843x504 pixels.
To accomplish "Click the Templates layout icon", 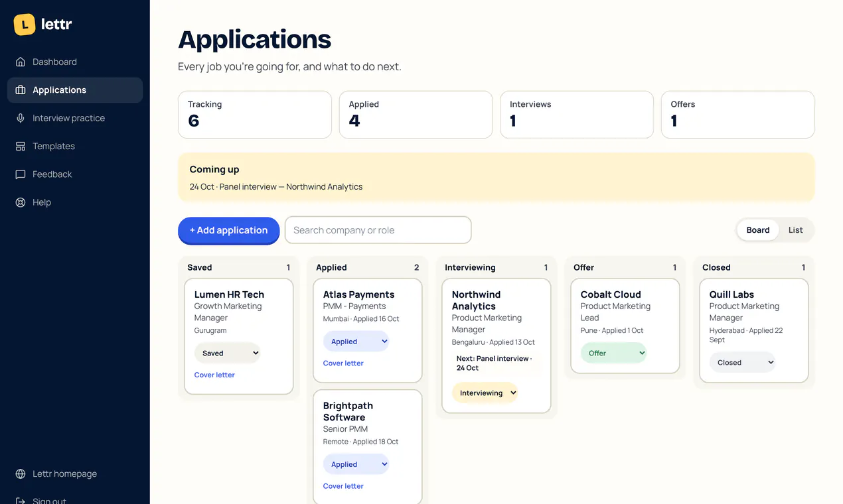I will (21, 146).
